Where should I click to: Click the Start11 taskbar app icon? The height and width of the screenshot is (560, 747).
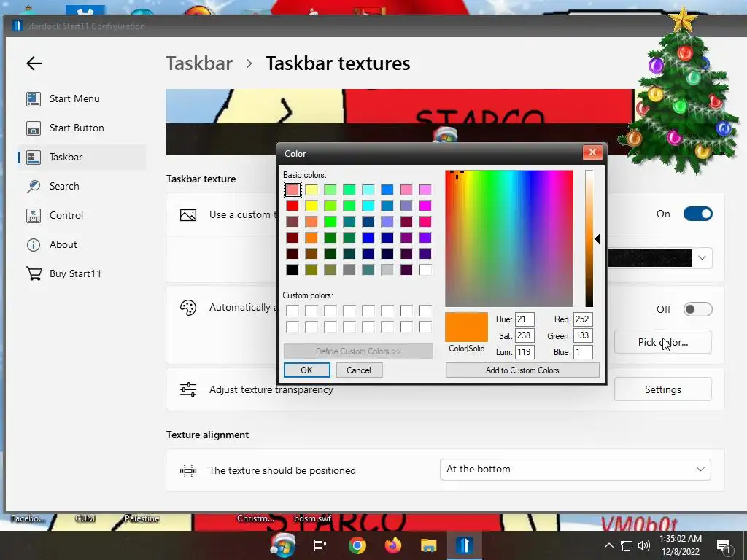(x=464, y=545)
